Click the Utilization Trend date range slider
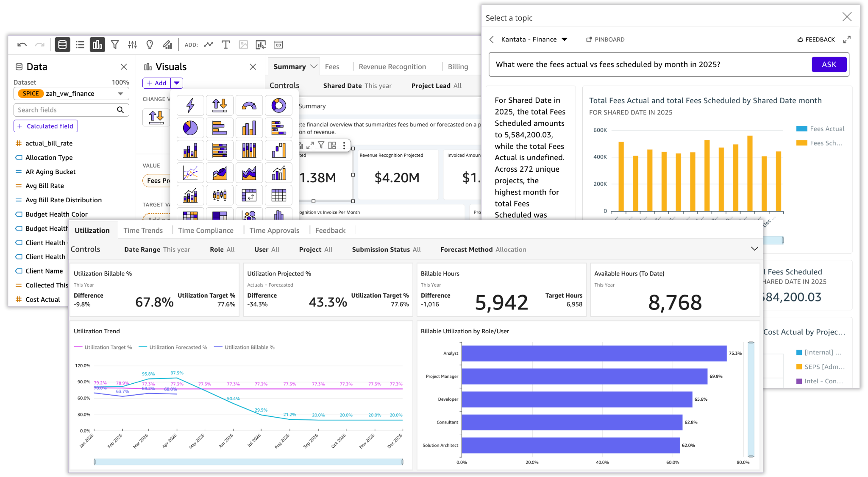This screenshot has width=868, height=477. tap(248, 462)
